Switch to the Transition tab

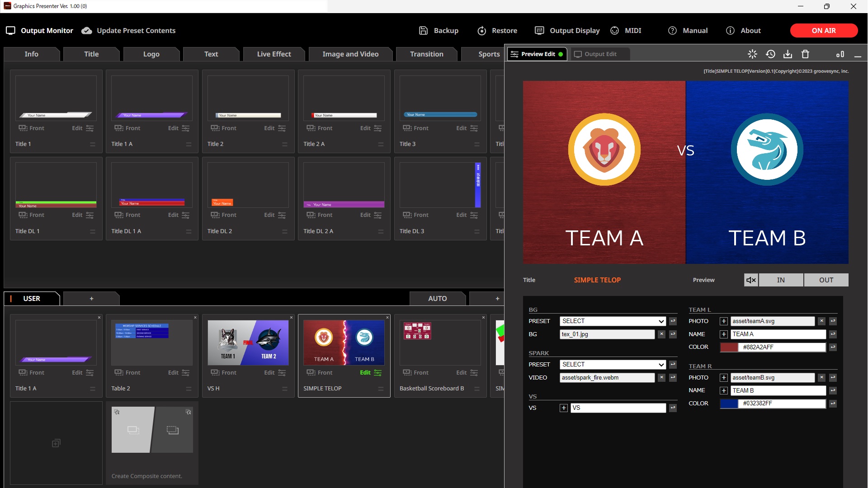coord(426,54)
